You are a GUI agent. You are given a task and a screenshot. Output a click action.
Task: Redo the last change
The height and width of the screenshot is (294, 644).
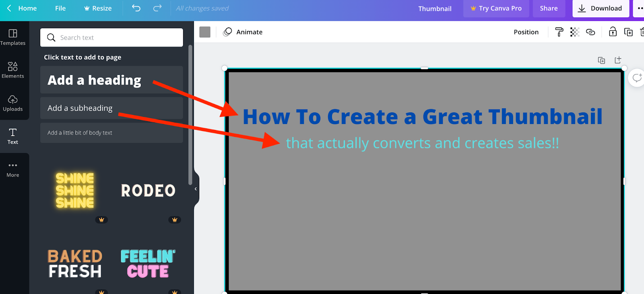(x=157, y=8)
